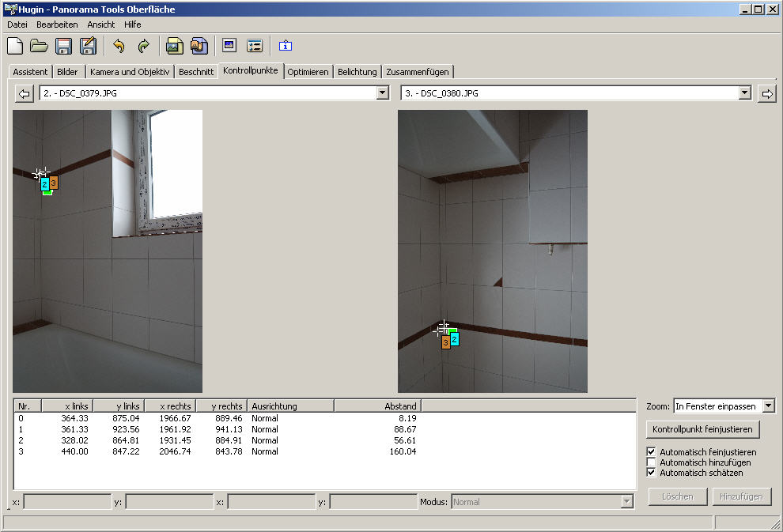Disable the Automatisch feinjustieren checkbox
This screenshot has height=532, width=783.
click(x=652, y=452)
